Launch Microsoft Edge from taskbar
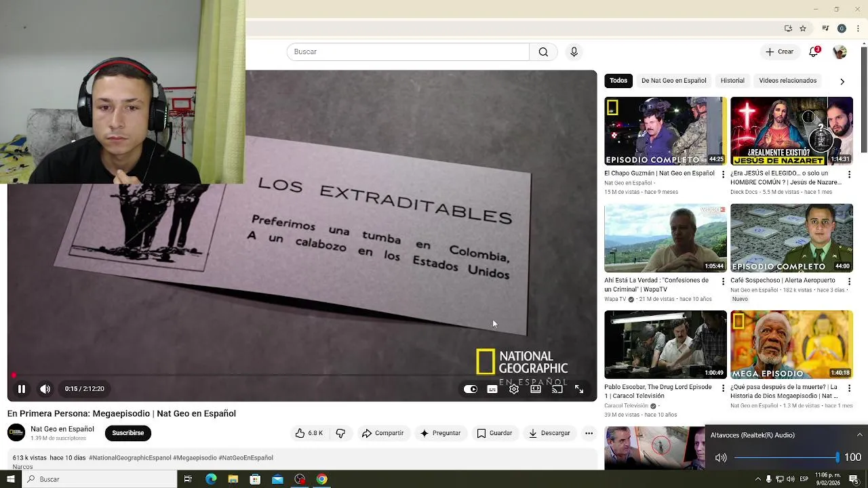 tap(211, 479)
